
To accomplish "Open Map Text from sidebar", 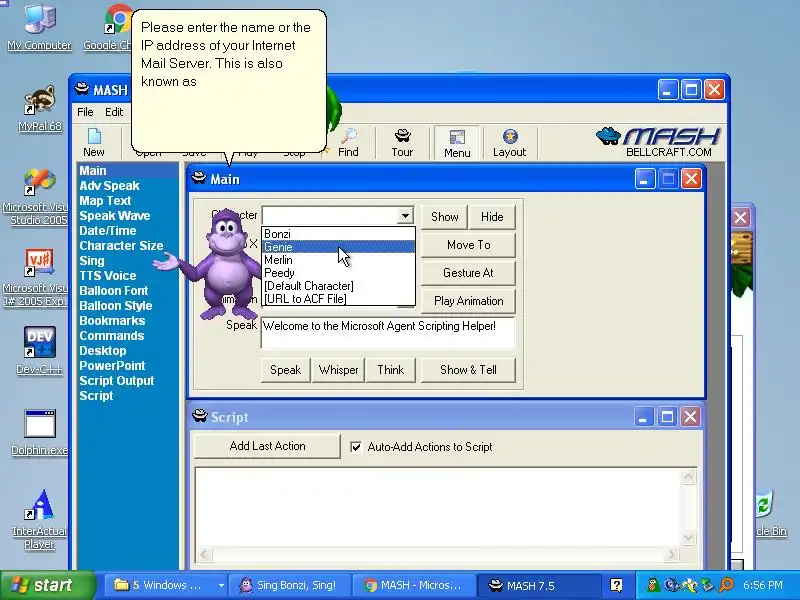I will (105, 201).
